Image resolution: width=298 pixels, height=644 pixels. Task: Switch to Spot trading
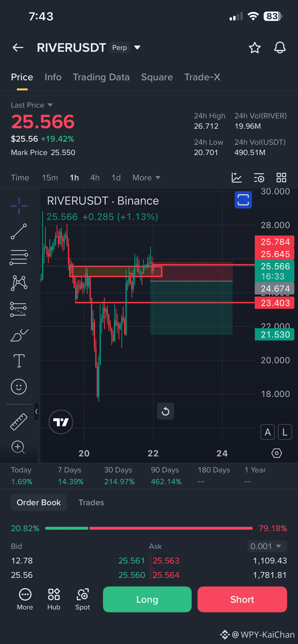point(83,599)
